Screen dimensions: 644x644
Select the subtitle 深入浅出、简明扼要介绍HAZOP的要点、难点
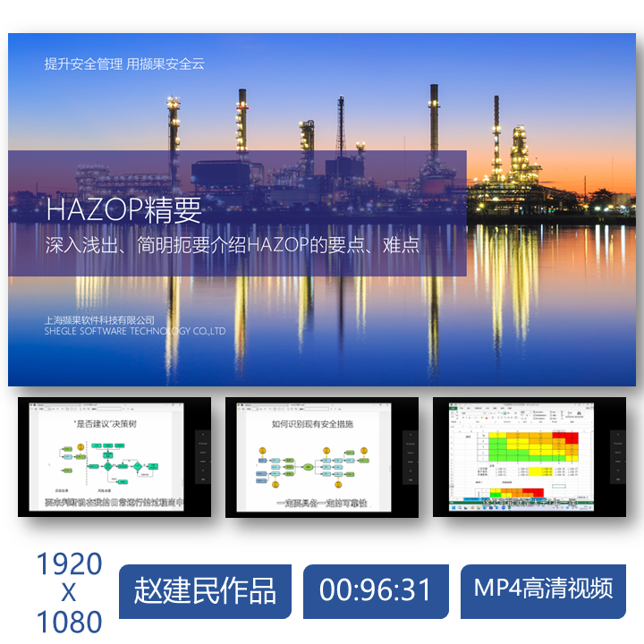pos(232,245)
